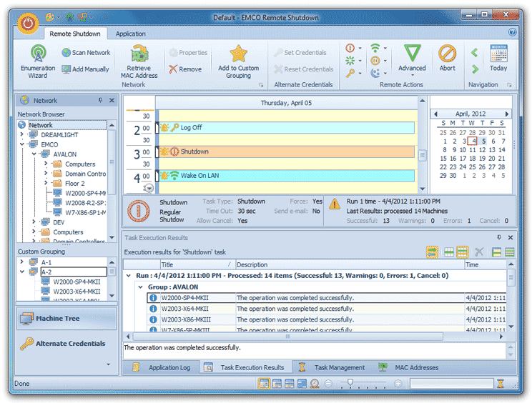This screenshot has height=403, width=532.
Task: Expand the DREAMLIGHT network node
Action: pos(23,135)
